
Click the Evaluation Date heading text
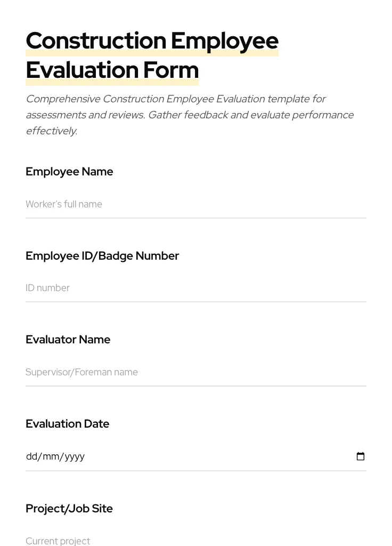[67, 424]
